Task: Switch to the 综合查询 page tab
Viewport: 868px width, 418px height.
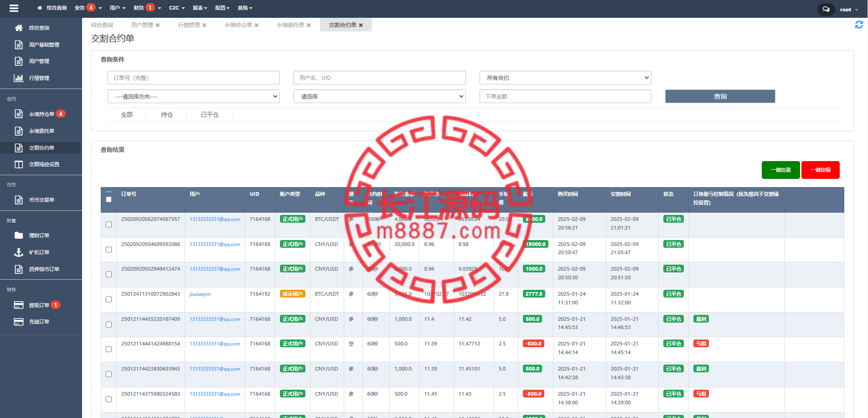Action: pyautogui.click(x=102, y=25)
